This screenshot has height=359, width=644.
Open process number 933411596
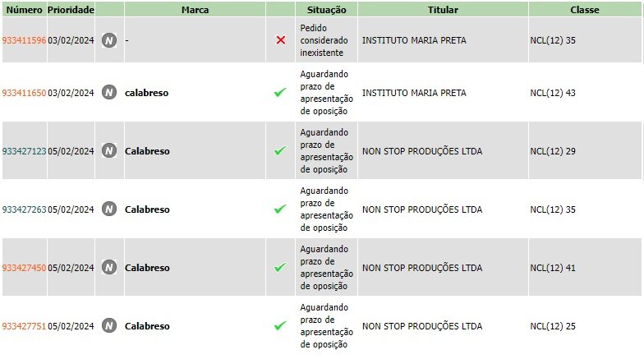coord(25,40)
